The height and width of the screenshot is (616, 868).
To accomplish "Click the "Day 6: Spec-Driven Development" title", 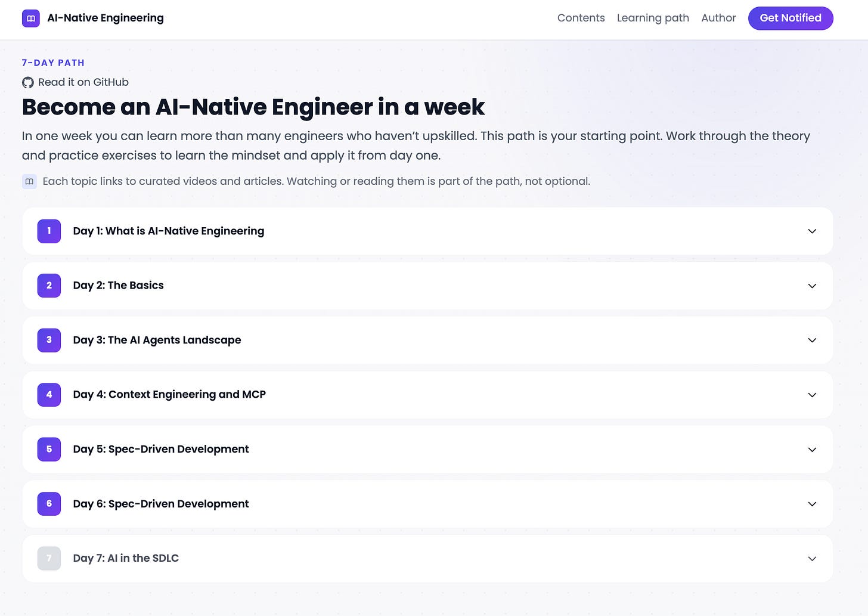I will click(161, 504).
